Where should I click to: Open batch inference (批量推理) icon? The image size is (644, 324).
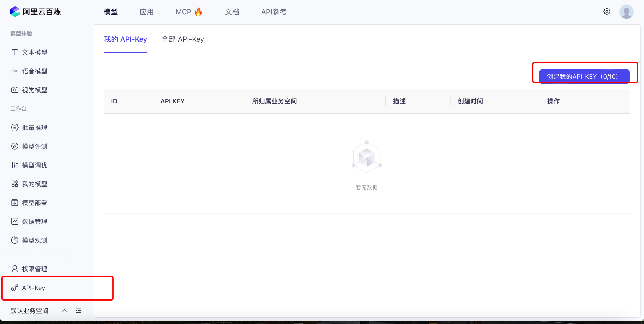coord(15,127)
